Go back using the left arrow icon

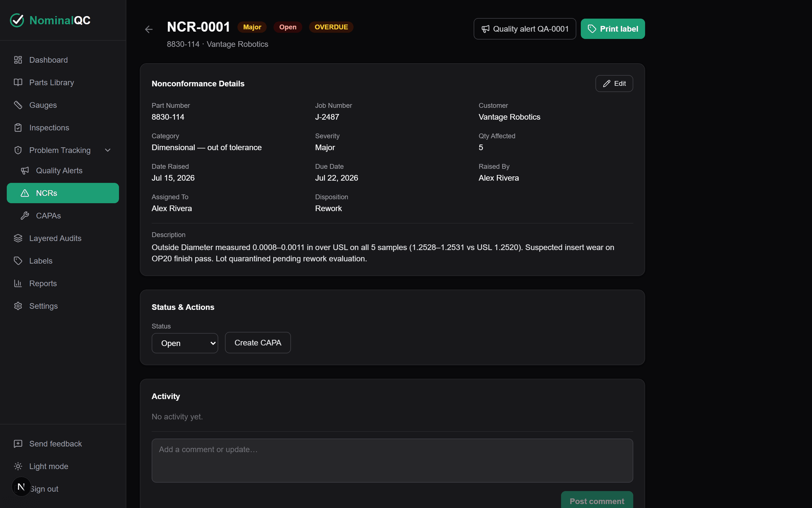coord(149,30)
